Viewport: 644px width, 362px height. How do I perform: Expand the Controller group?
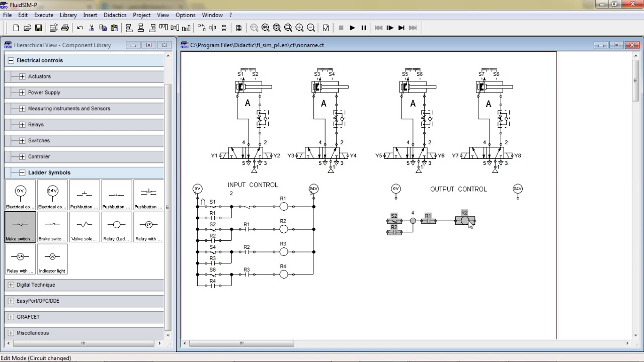pyautogui.click(x=22, y=156)
